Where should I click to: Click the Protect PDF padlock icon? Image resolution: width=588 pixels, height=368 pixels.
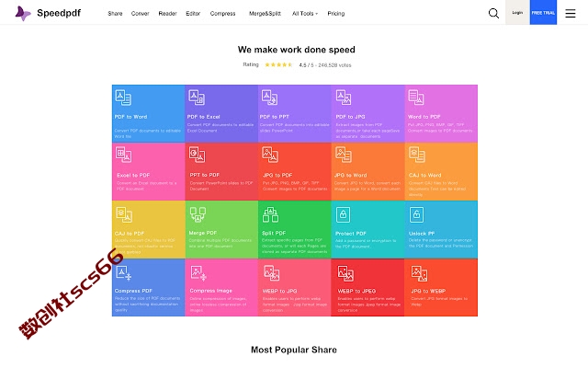343,214
